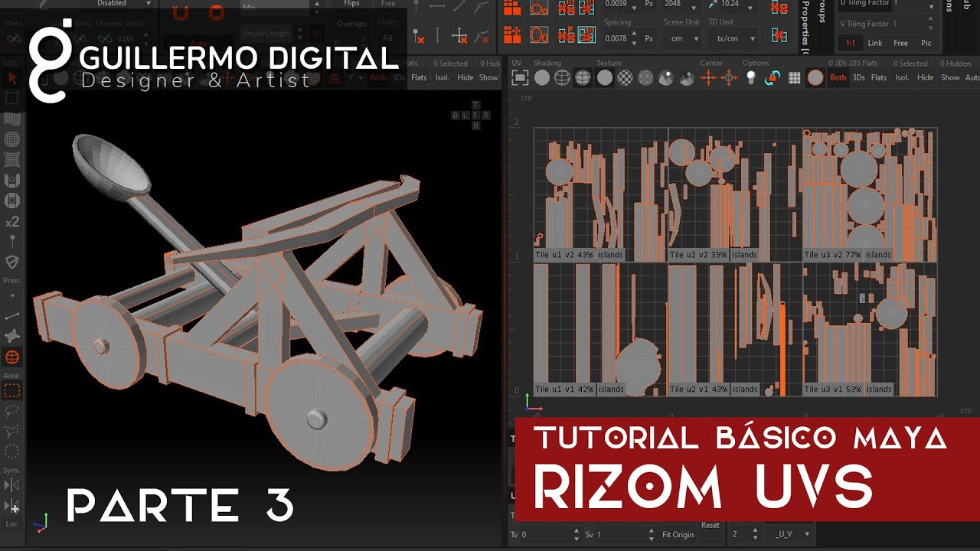Toggle 3Ds view mode in UV panel
This screenshot has width=980, height=551.
point(859,78)
